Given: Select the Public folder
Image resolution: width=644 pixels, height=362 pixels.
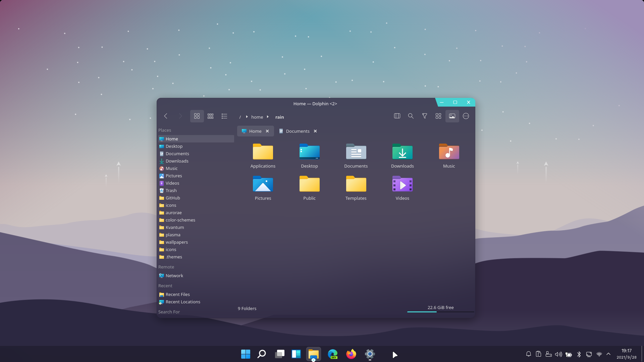Looking at the screenshot, I should click(x=310, y=188).
